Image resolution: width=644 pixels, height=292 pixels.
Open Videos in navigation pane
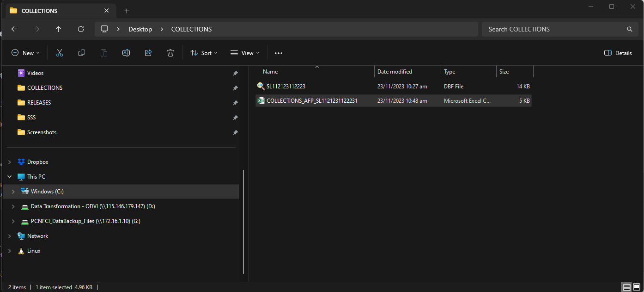[35, 73]
